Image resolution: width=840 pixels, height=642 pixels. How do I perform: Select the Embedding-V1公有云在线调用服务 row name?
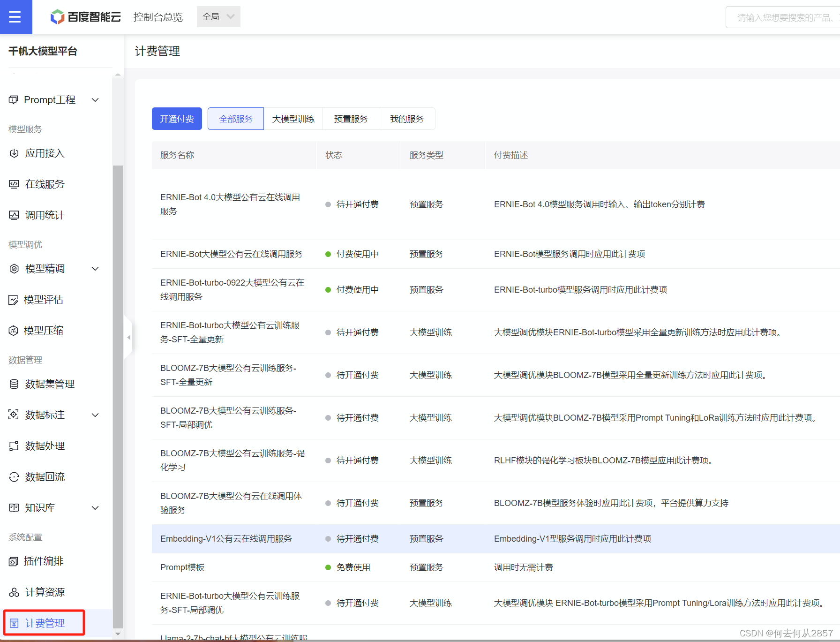[226, 539]
